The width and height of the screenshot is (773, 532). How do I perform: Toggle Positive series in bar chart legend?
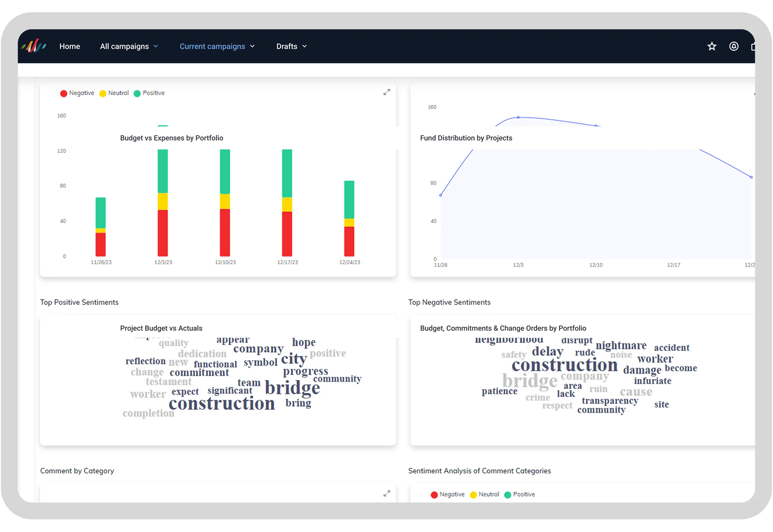[x=149, y=93]
